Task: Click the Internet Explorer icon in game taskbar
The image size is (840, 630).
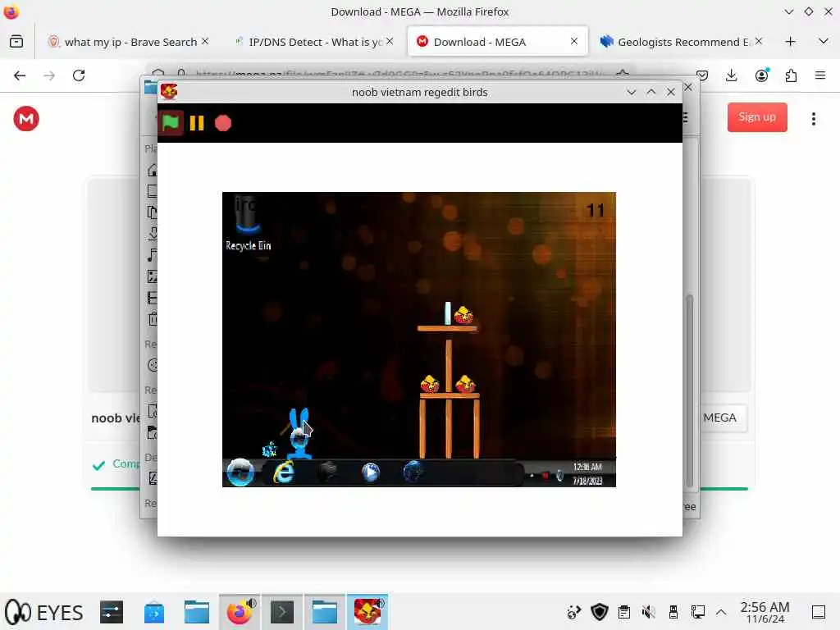Action: [x=284, y=472]
